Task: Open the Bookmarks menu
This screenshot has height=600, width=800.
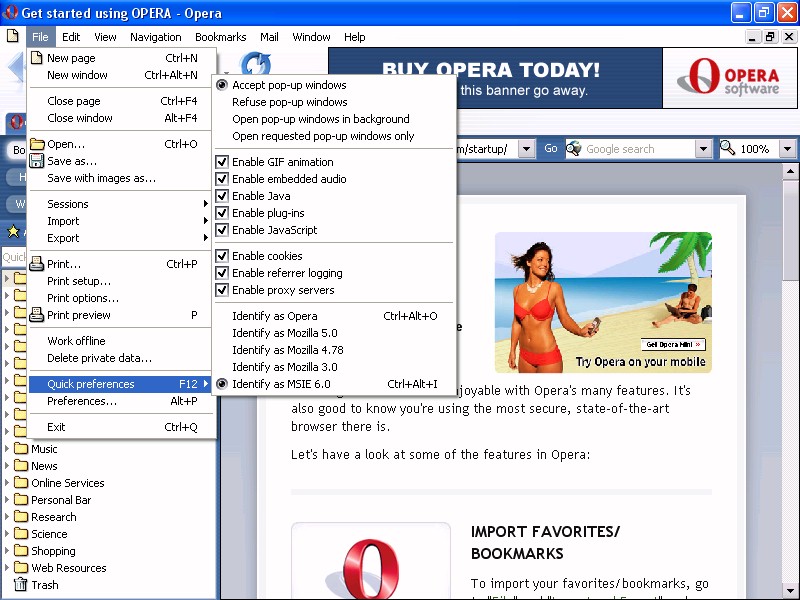Action: tap(220, 37)
